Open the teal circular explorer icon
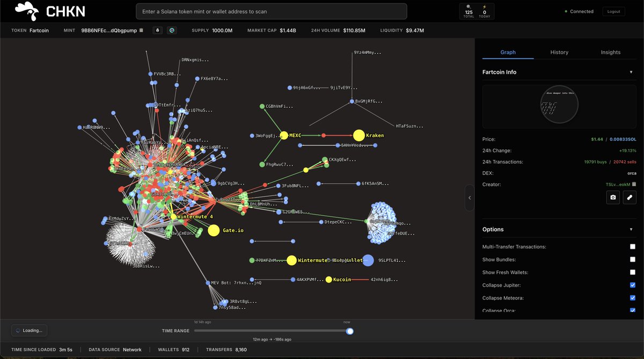644x359 pixels. tap(172, 31)
